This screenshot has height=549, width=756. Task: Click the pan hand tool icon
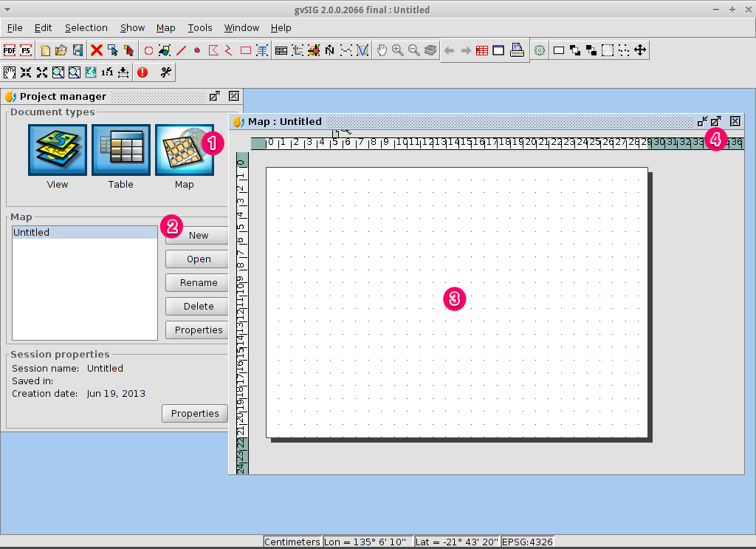382,50
